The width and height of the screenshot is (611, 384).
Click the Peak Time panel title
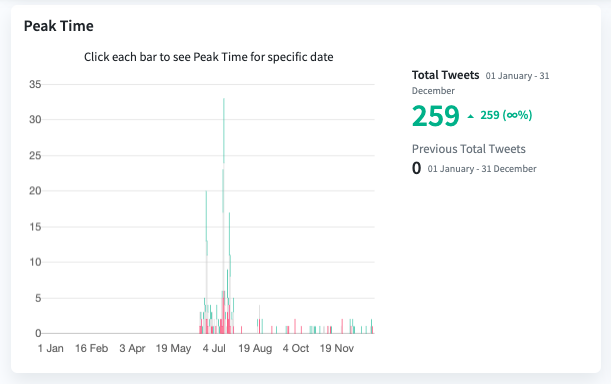click(x=59, y=26)
